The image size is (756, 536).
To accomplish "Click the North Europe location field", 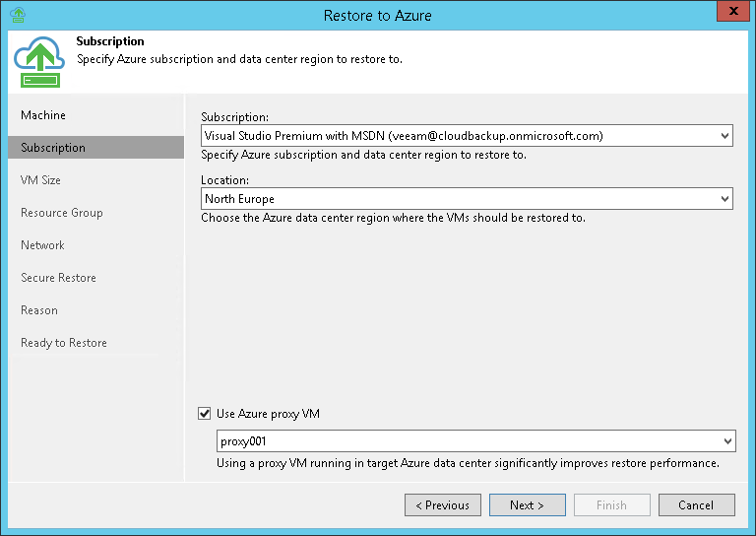I will click(x=458, y=199).
